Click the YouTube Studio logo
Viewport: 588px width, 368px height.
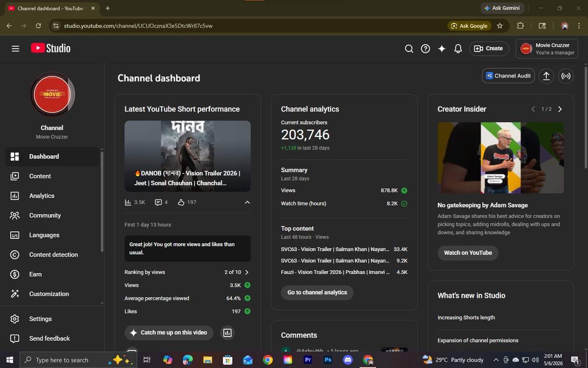point(50,48)
